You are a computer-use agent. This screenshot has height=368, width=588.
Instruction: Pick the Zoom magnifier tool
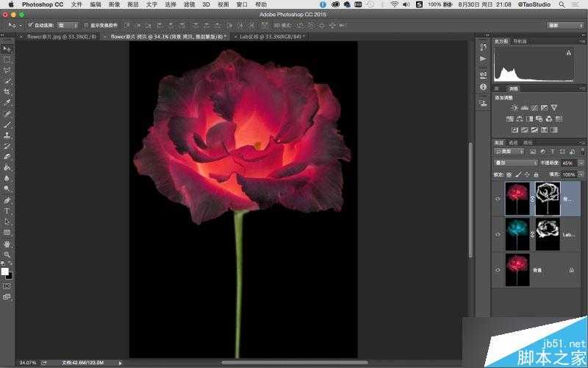(7, 254)
